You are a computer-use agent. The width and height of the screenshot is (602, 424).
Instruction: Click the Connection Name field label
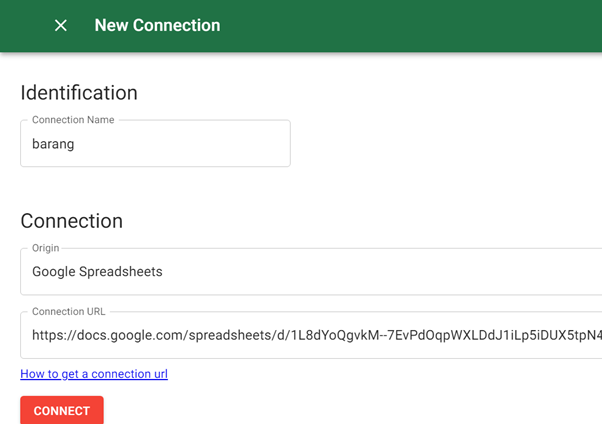73,120
